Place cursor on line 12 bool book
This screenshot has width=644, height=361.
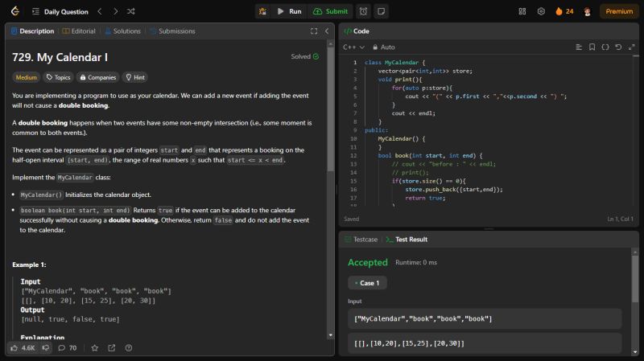(430, 155)
